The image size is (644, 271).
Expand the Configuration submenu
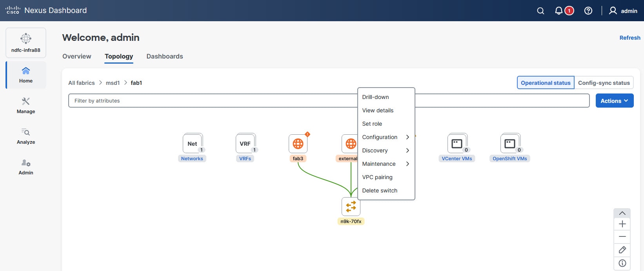pyautogui.click(x=386, y=137)
